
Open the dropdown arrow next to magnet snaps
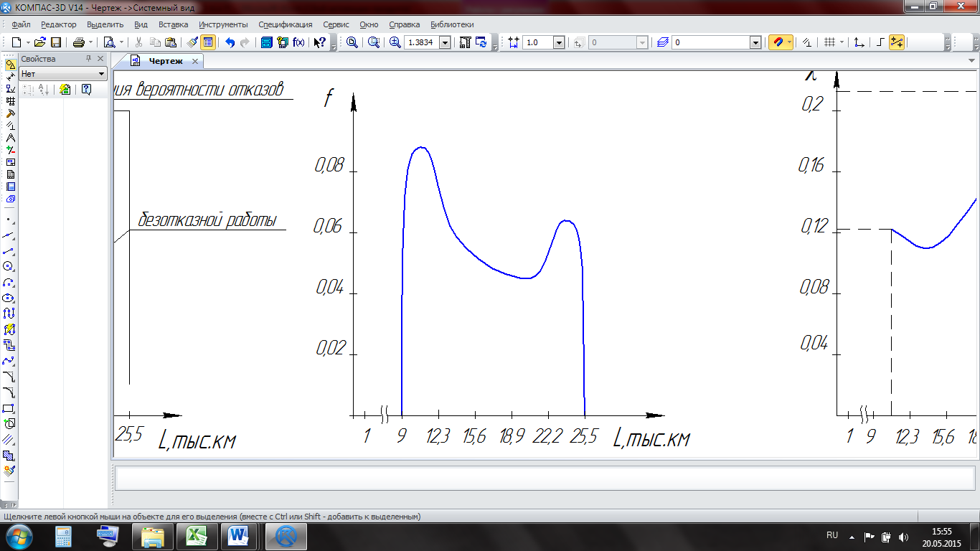pyautogui.click(x=790, y=42)
